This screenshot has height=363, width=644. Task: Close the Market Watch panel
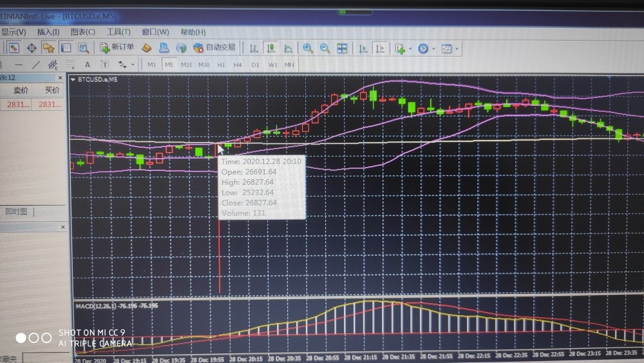coord(61,77)
